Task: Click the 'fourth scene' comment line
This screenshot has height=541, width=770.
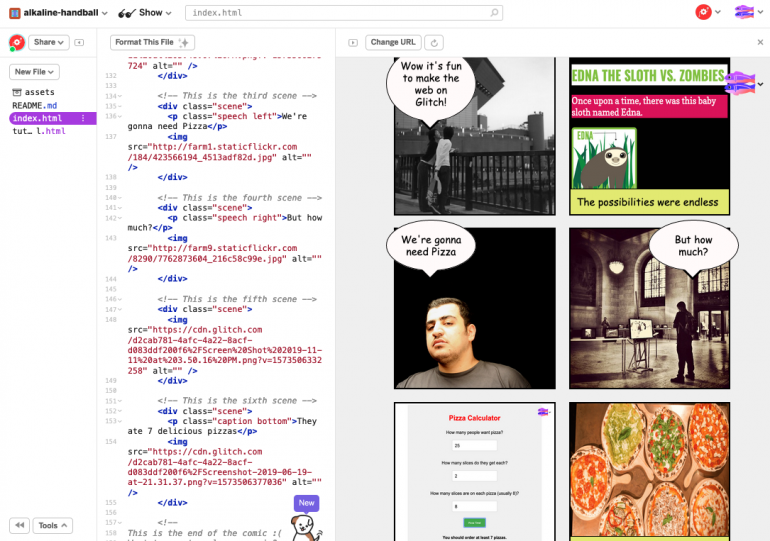Action: pyautogui.click(x=240, y=198)
